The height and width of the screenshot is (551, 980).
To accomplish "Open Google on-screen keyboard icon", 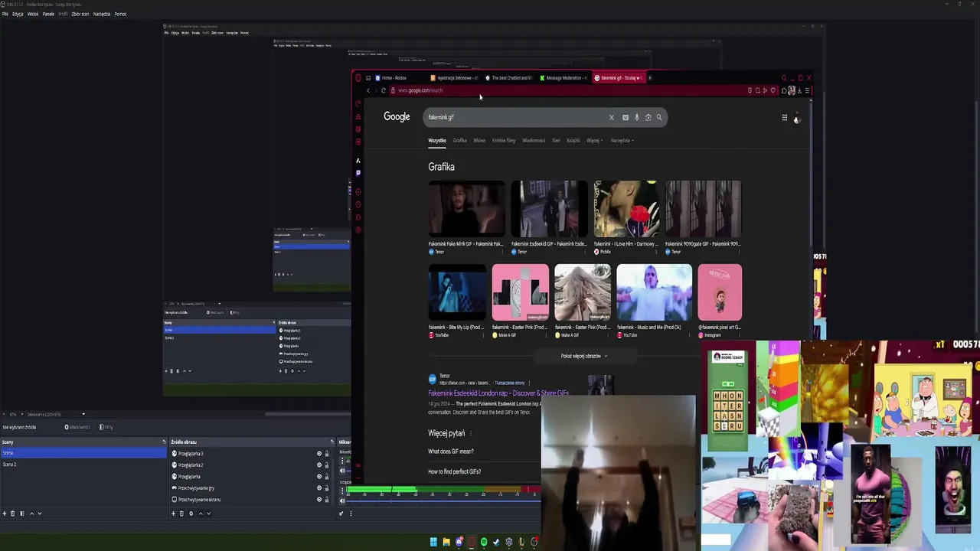I will click(x=626, y=117).
